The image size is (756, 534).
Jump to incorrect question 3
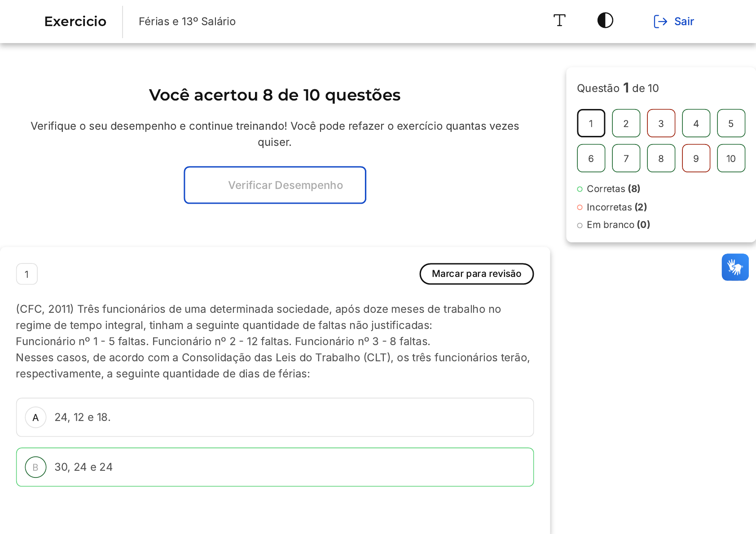[661, 123]
